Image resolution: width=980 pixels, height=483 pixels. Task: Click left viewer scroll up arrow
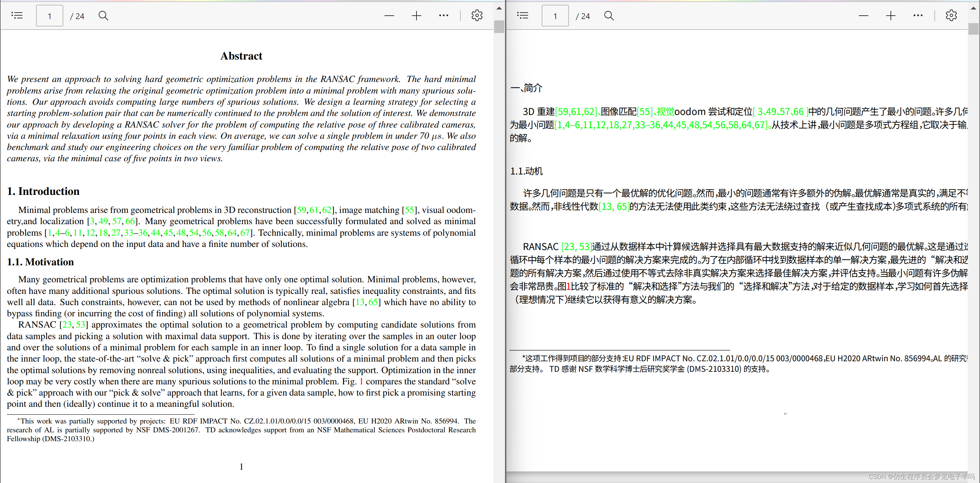[499, 8]
